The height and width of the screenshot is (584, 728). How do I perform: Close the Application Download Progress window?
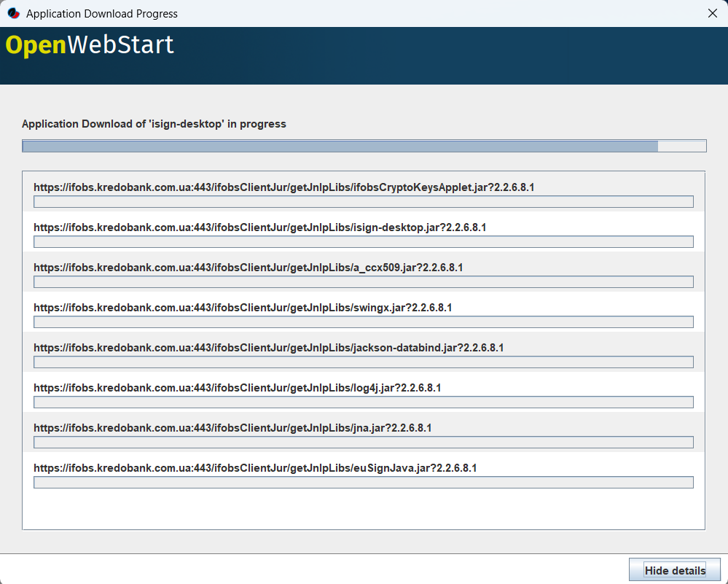coord(712,13)
